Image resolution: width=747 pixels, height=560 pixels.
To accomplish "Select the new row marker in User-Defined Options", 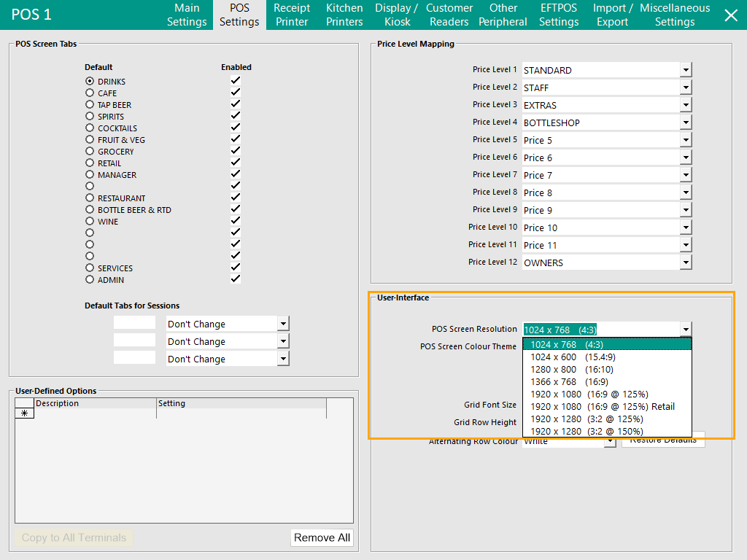I will [24, 413].
